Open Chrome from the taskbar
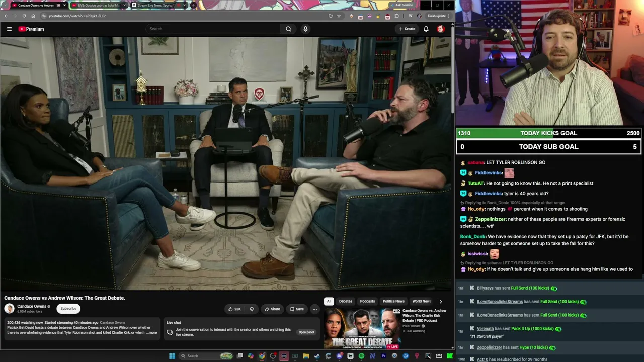Screen dimensions: 644x362 tap(262, 356)
